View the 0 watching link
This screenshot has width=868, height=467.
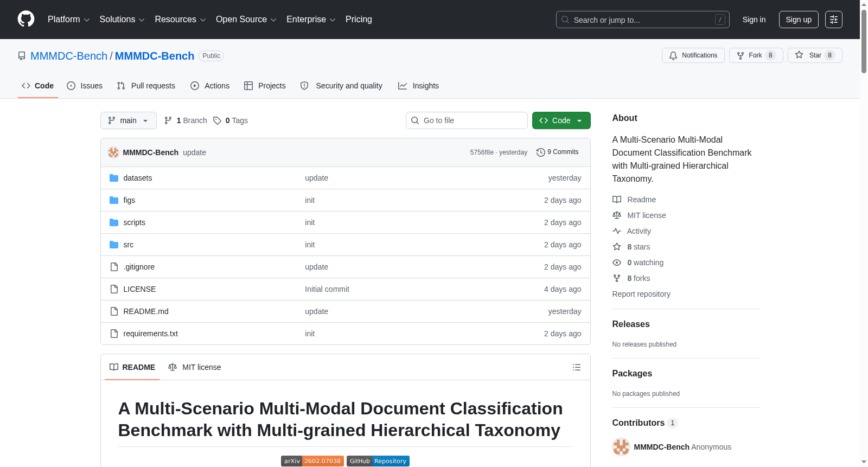pyautogui.click(x=638, y=263)
